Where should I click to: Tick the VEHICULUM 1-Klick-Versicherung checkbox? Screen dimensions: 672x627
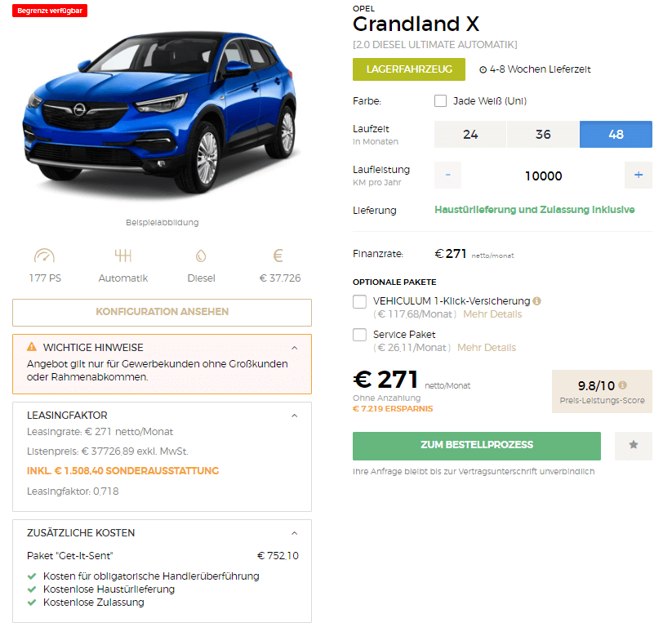[359, 301]
